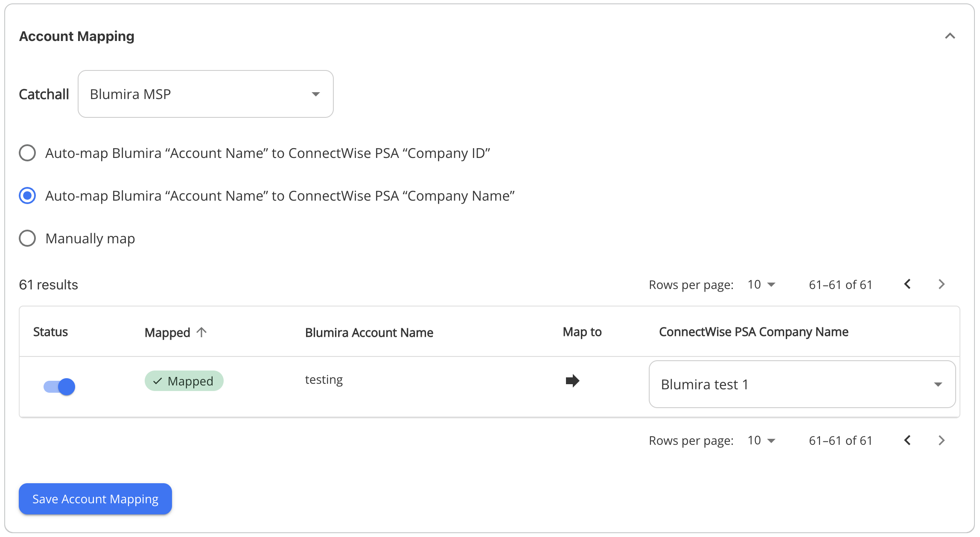Click the top 61–61 of 61 page range
980x537 pixels.
pyautogui.click(x=840, y=285)
